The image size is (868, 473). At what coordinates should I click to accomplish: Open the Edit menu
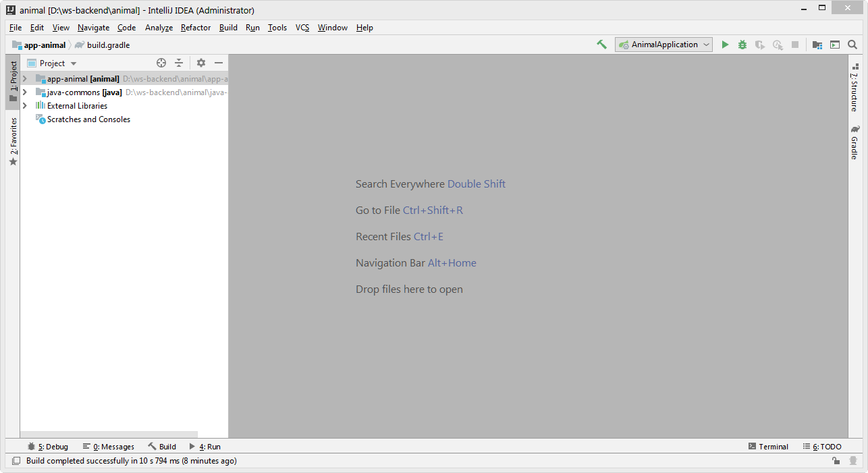click(x=37, y=28)
